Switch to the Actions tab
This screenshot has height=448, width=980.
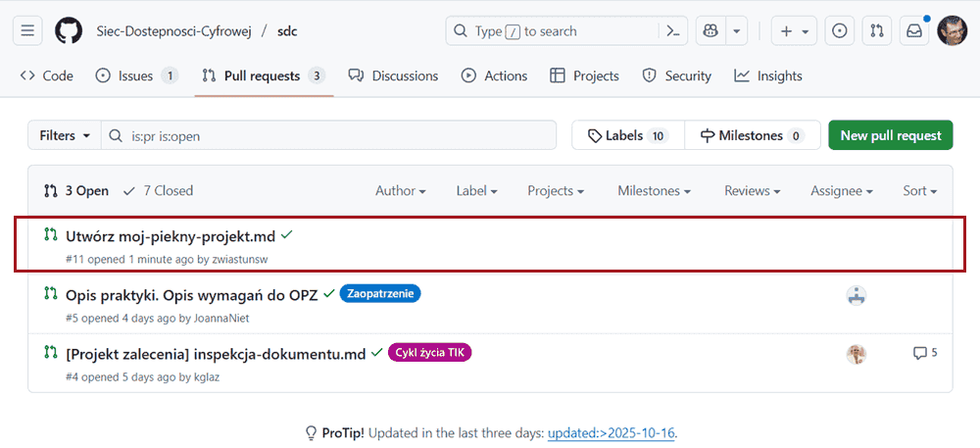[x=495, y=75]
